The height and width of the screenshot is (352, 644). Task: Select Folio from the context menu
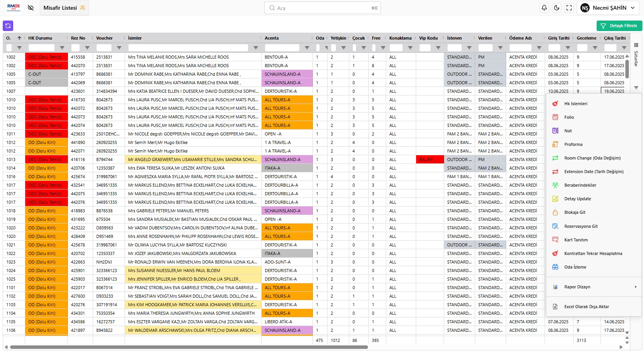[569, 117]
